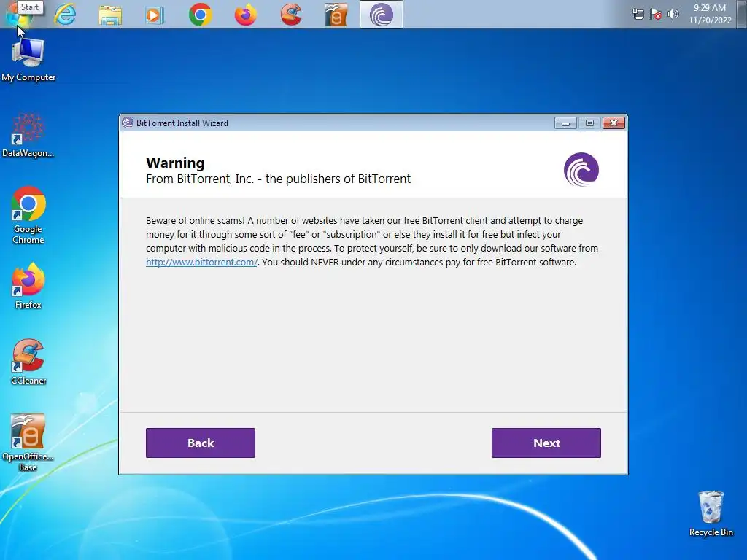
Task: Select Google Chrome desktop shortcut
Action: pos(28,215)
